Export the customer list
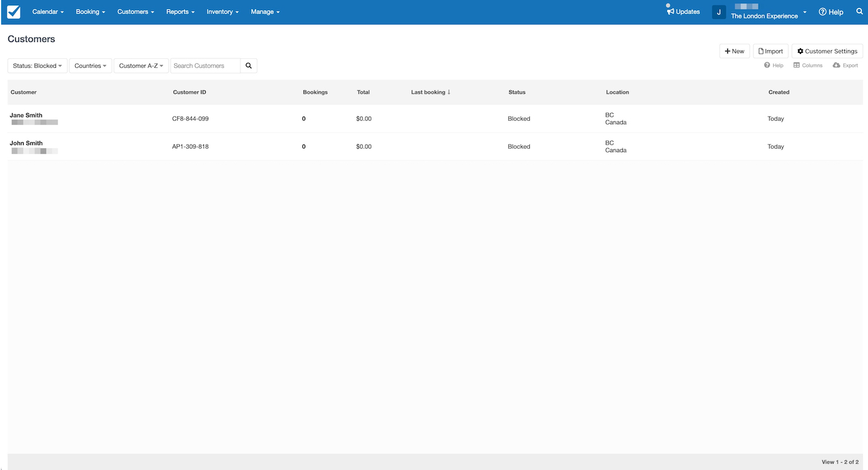Image resolution: width=868 pixels, height=470 pixels. [x=846, y=66]
